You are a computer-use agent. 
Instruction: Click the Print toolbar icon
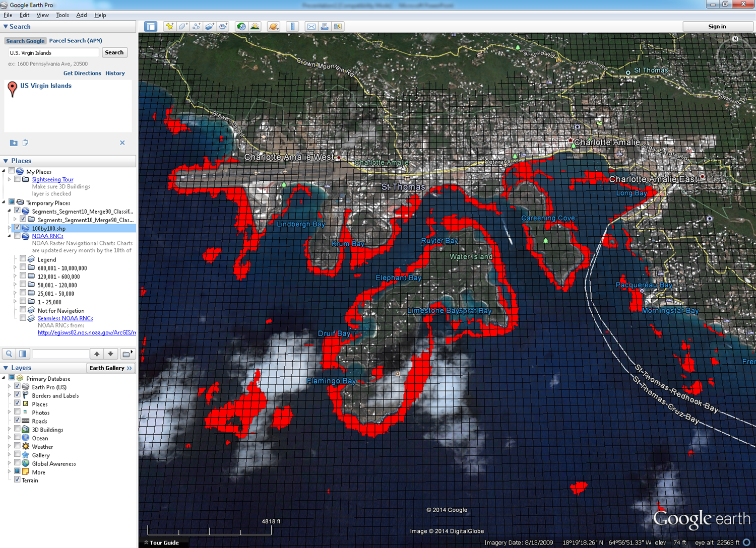[325, 27]
